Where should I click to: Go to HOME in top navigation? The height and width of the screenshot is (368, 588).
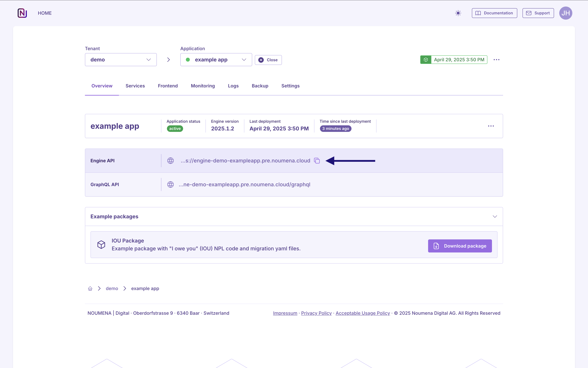[x=45, y=13]
